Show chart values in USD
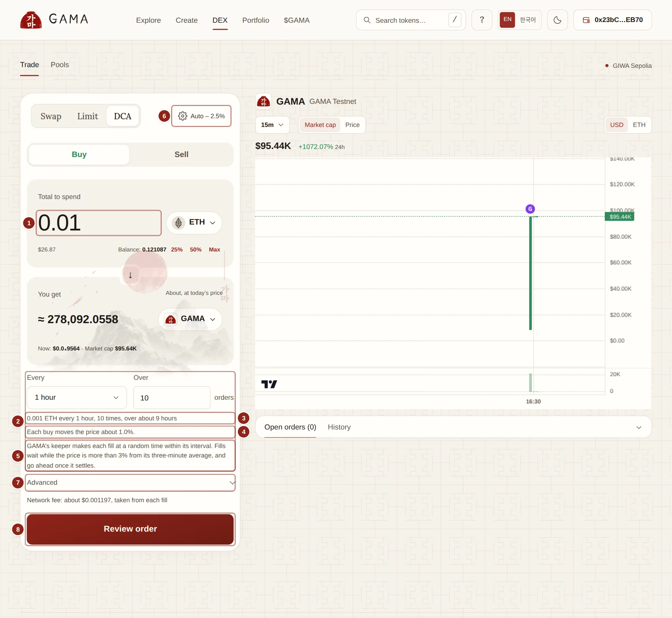This screenshot has width=672, height=618. [617, 125]
